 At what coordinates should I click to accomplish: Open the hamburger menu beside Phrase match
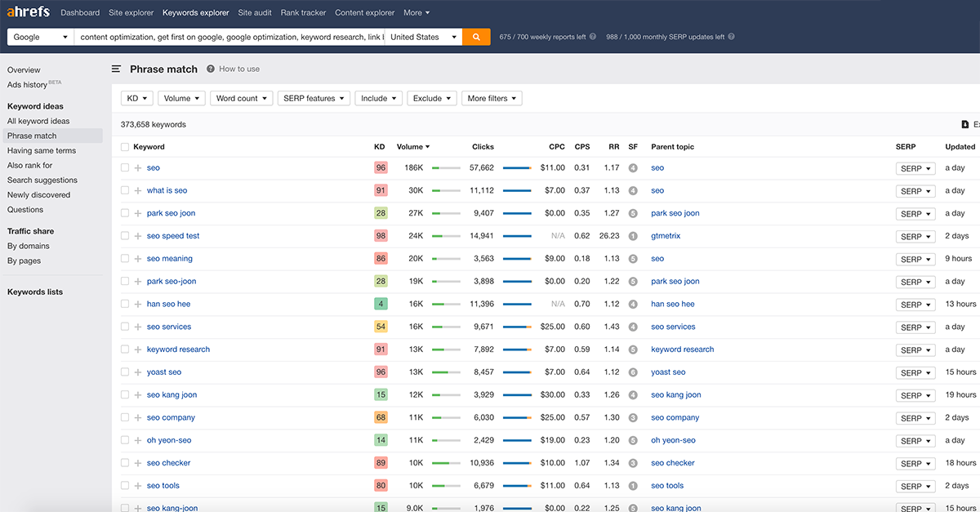click(116, 69)
